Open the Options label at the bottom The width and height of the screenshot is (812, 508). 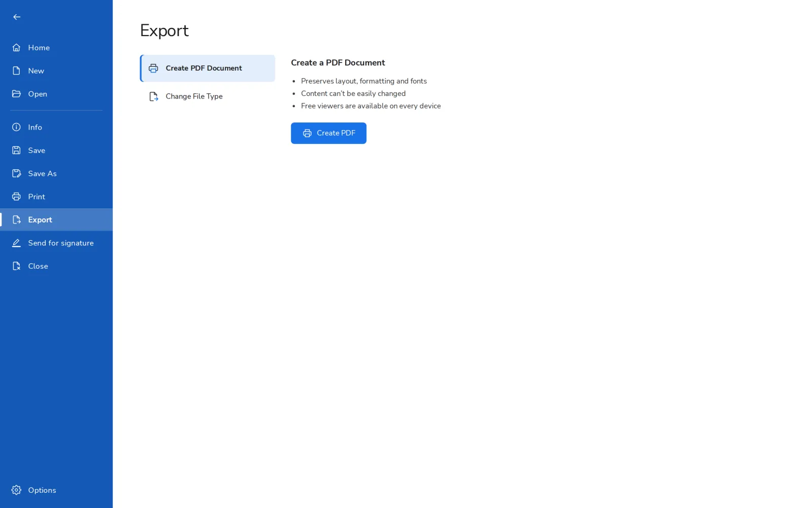[42, 490]
